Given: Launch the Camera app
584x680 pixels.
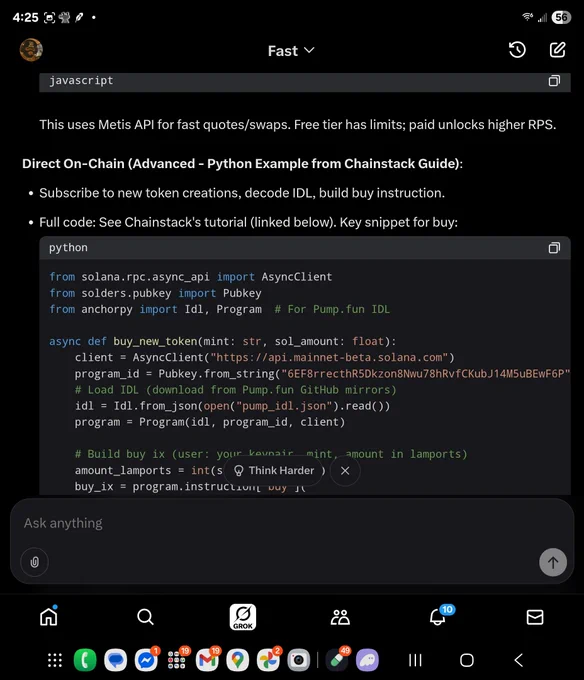Looking at the screenshot, I should [299, 660].
